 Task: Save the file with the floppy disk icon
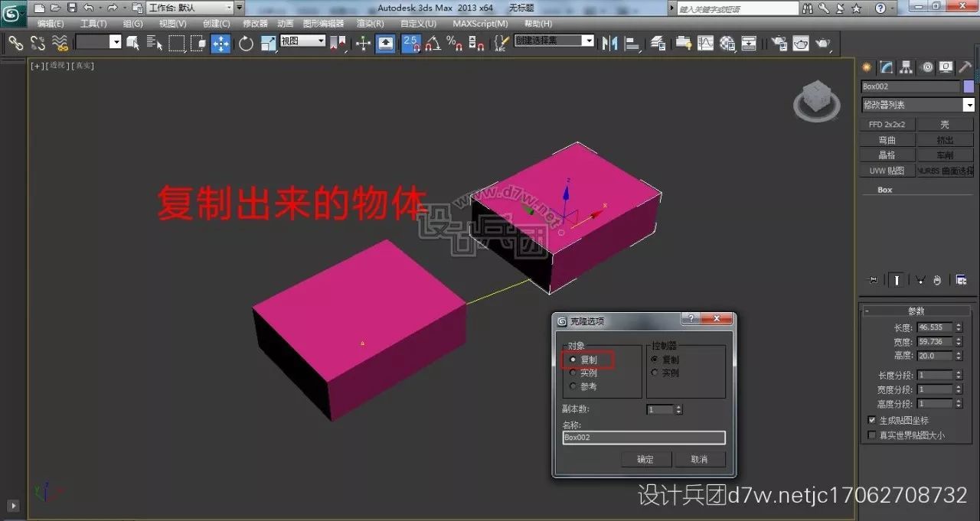click(72, 8)
